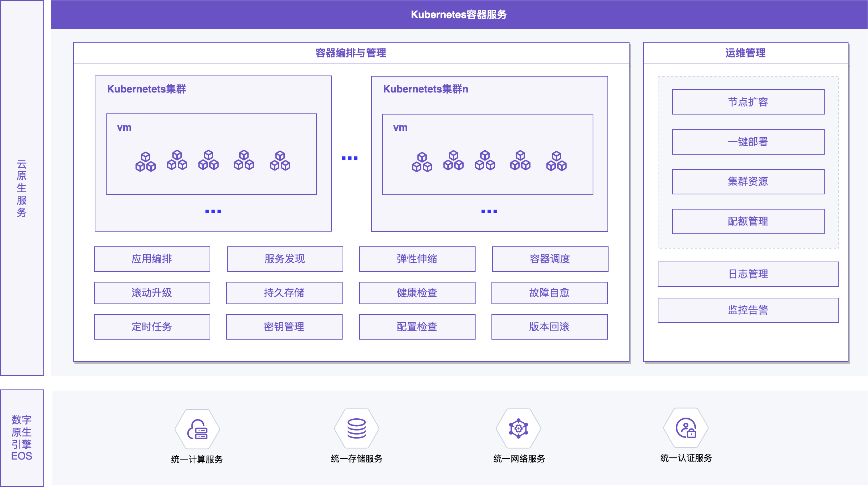This screenshot has height=487, width=868.
Task: Open the 密钥管理 box
Action: (x=284, y=327)
